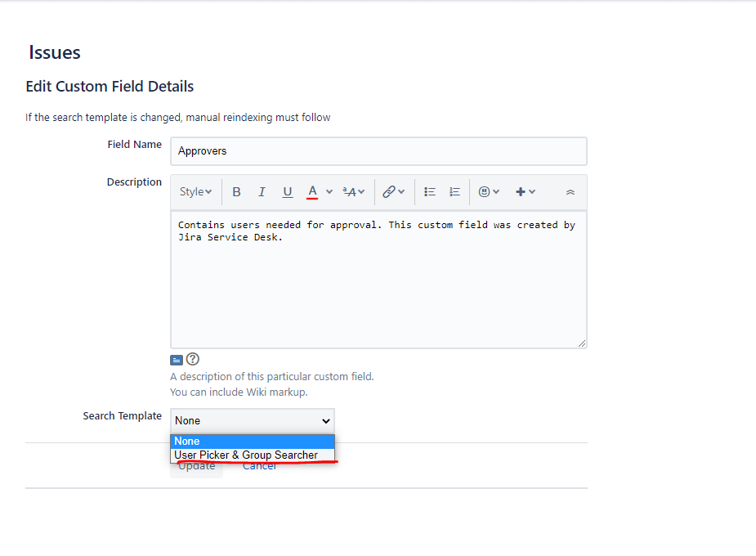Click inside the Description text area

pos(378,279)
